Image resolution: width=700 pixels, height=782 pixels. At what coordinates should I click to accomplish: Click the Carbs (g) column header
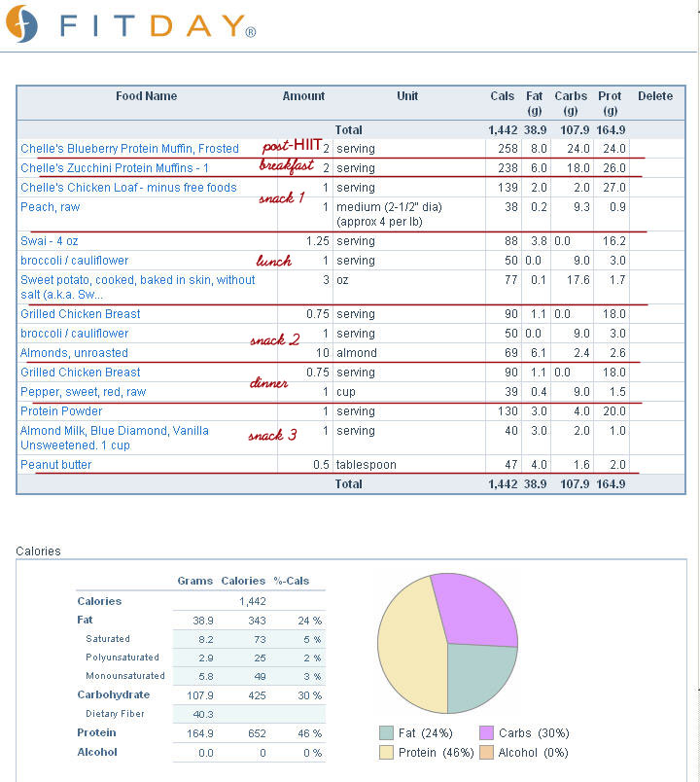click(x=571, y=103)
